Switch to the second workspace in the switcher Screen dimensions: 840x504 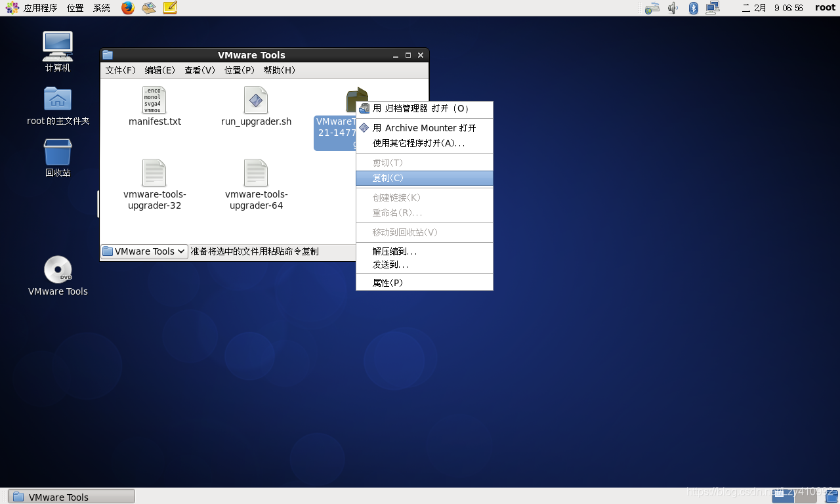click(x=805, y=496)
